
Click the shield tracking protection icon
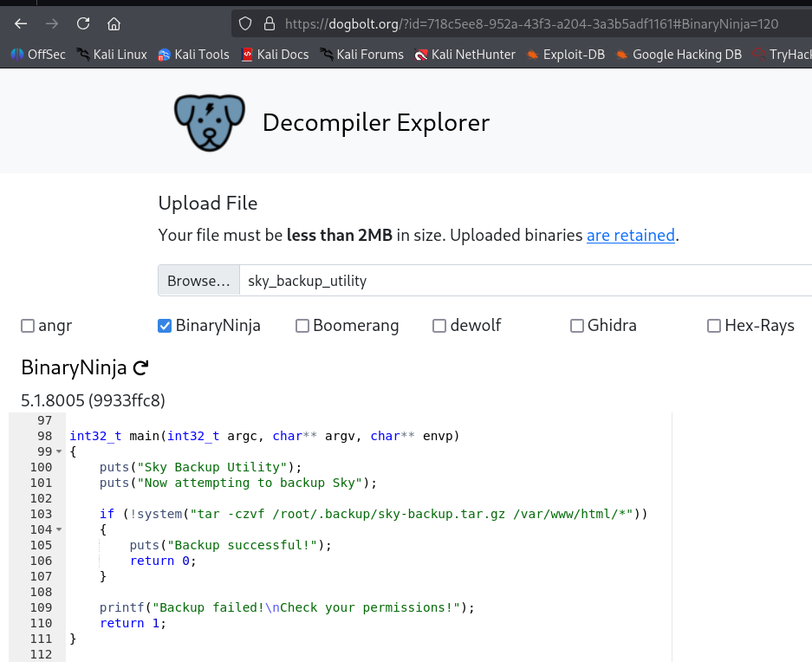[x=245, y=23]
